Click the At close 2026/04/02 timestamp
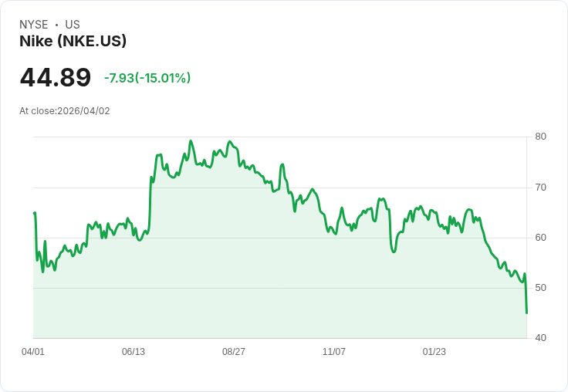The image size is (568, 392). (x=65, y=111)
